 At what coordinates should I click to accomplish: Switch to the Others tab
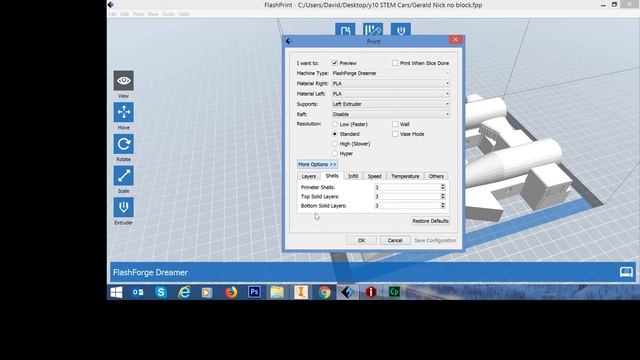436,176
